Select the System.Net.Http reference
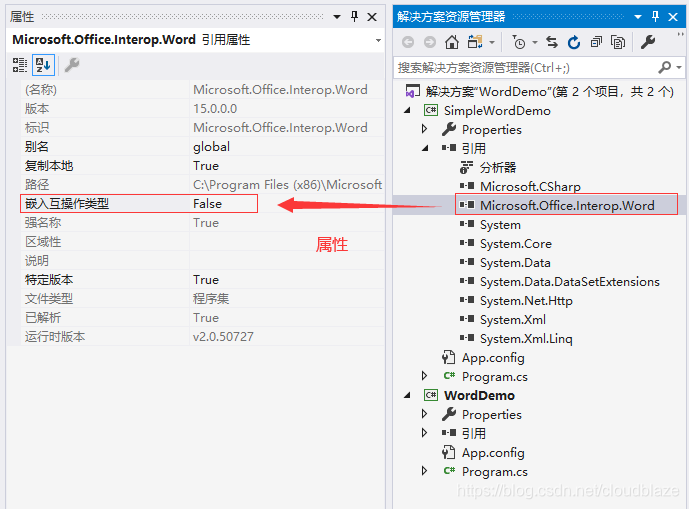Viewport: 689px width, 509px height. point(526,301)
